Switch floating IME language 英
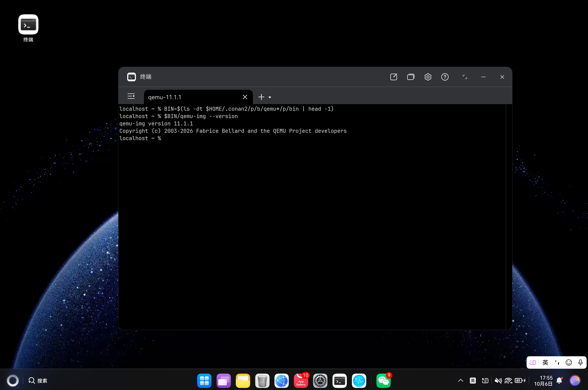 click(x=545, y=362)
